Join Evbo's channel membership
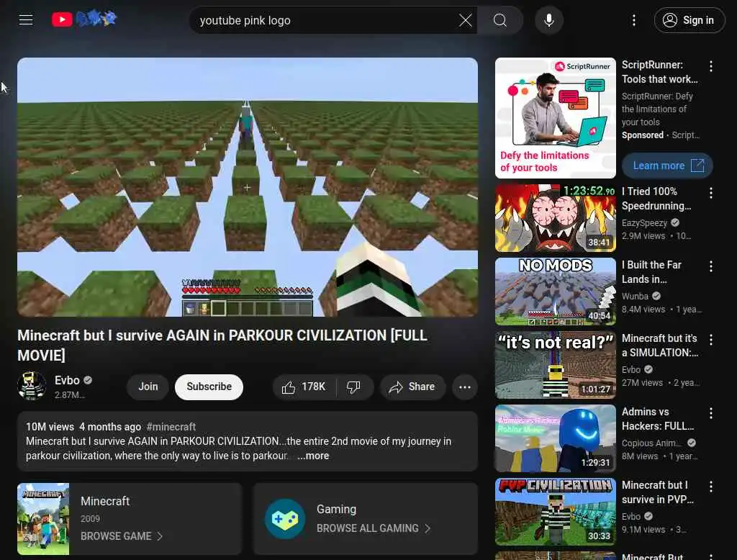Viewport: 737px width, 560px height. 148,387
